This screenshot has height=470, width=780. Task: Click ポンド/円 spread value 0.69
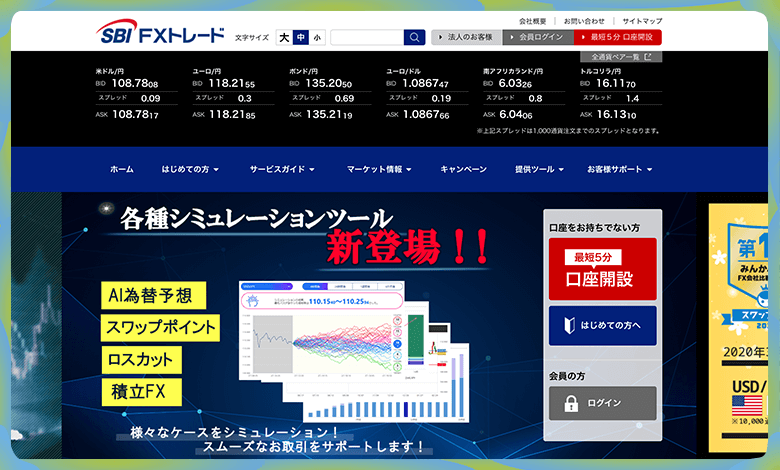344,98
